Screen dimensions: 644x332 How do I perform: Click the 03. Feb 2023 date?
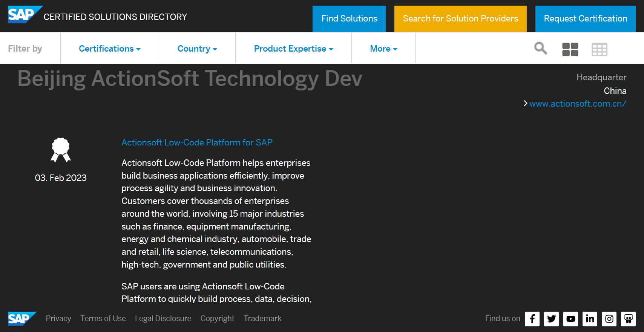click(x=61, y=178)
